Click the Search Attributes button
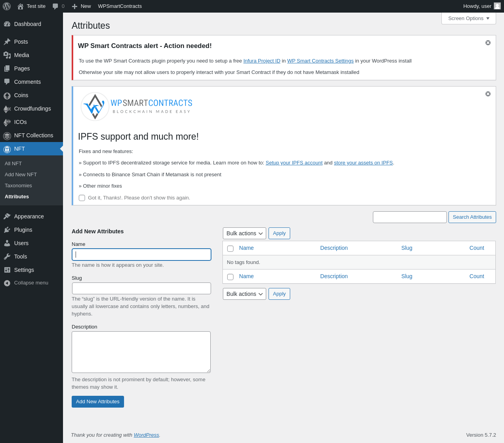504x443 pixels. pos(472,217)
